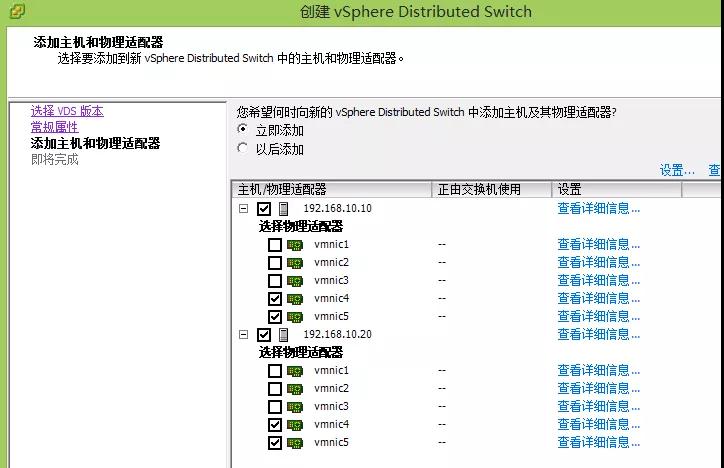Select the 立即添加 radio option
724x468 pixels.
(x=242, y=129)
